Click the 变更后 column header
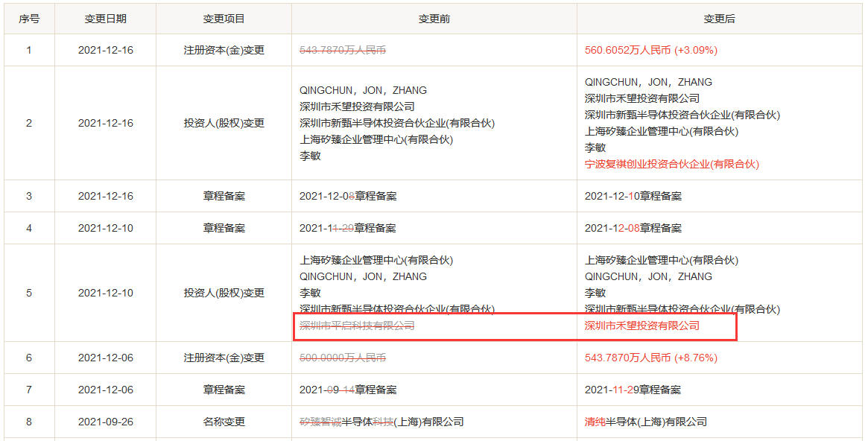 719,19
